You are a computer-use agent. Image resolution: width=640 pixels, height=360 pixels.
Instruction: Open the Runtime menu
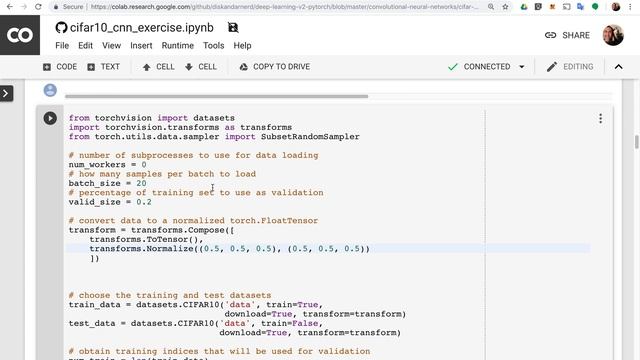point(178,45)
